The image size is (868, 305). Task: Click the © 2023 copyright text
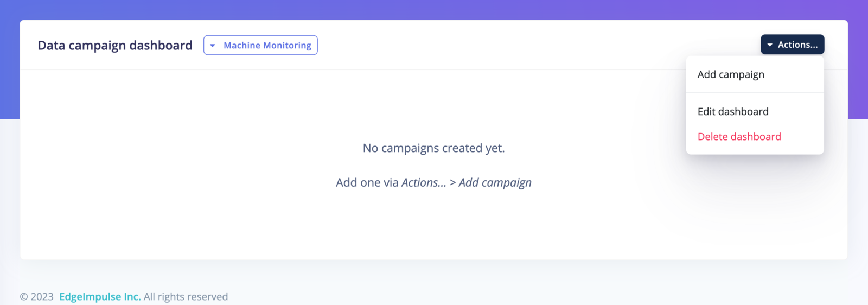[x=37, y=297]
